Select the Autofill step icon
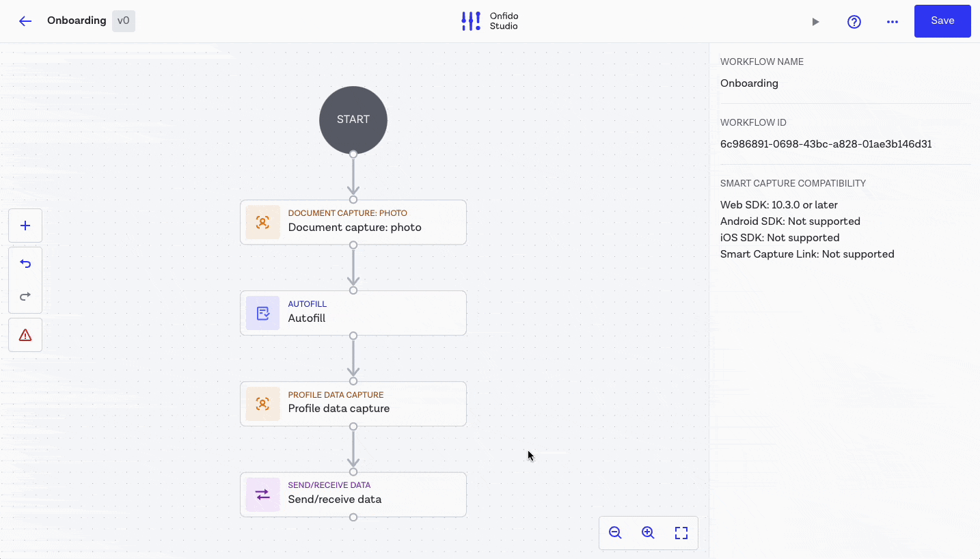The height and width of the screenshot is (559, 980). [262, 312]
